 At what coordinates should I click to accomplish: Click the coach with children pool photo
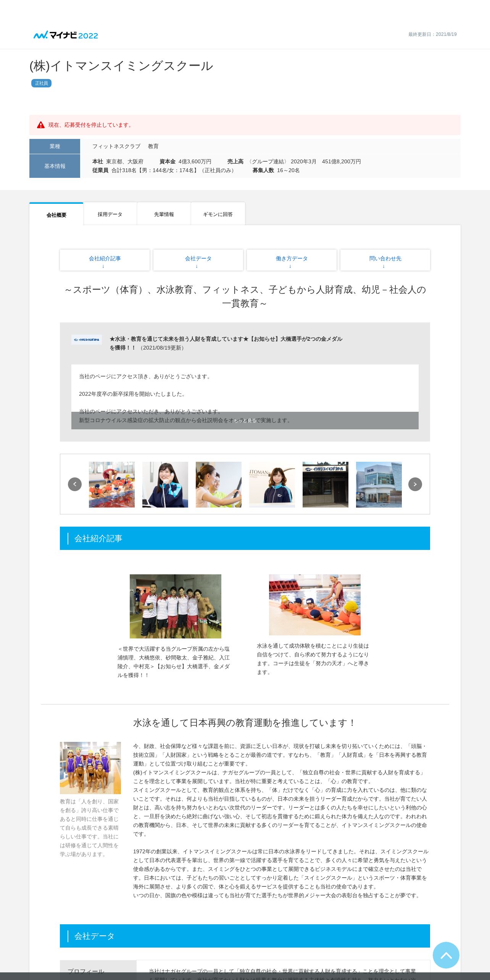[315, 605]
